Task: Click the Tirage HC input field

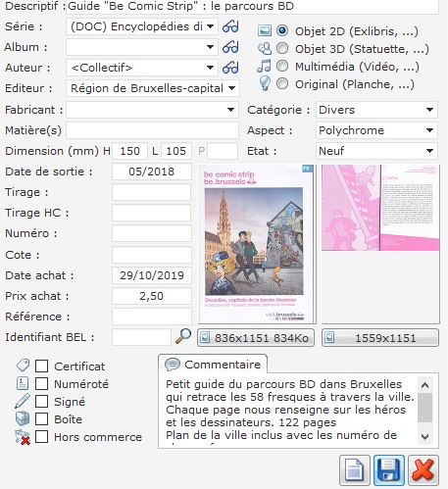Action: click(152, 213)
